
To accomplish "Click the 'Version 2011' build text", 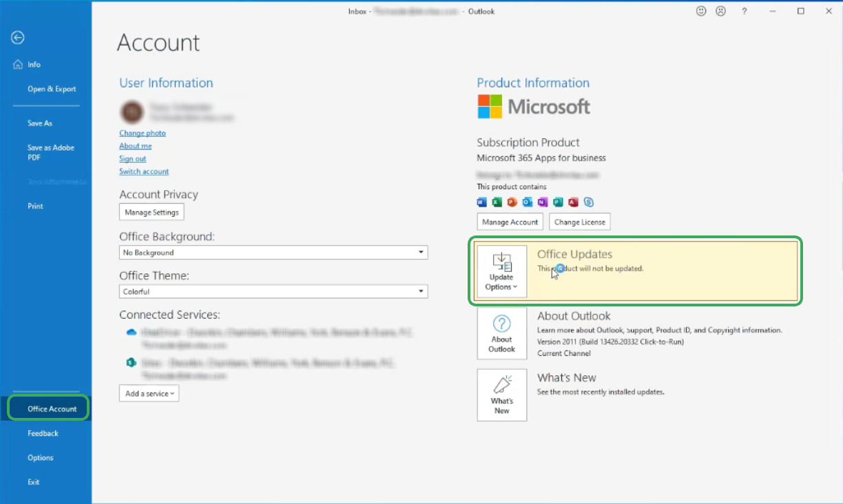I will tap(610, 342).
